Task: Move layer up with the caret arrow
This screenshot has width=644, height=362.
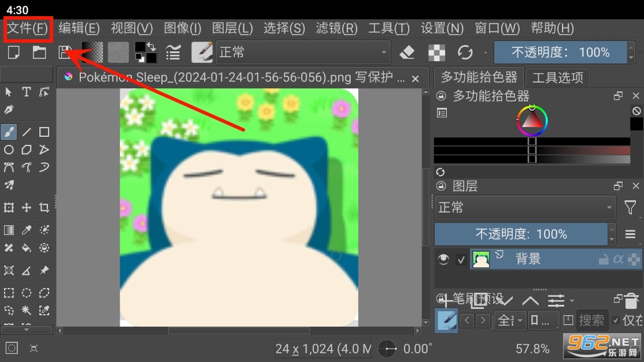Action: click(530, 301)
